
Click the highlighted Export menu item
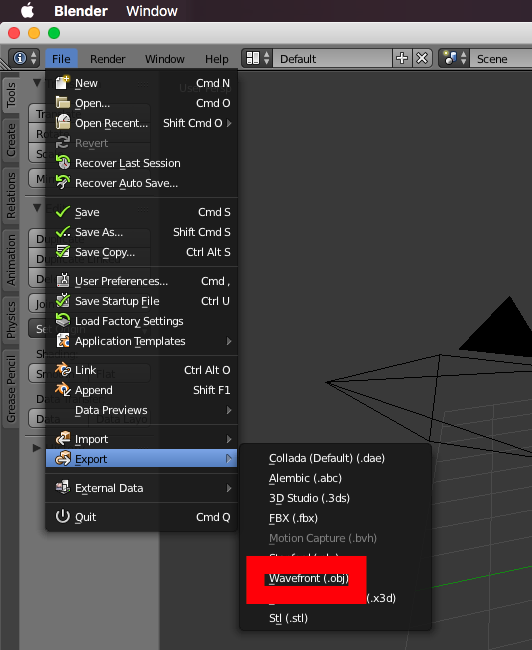(x=142, y=459)
